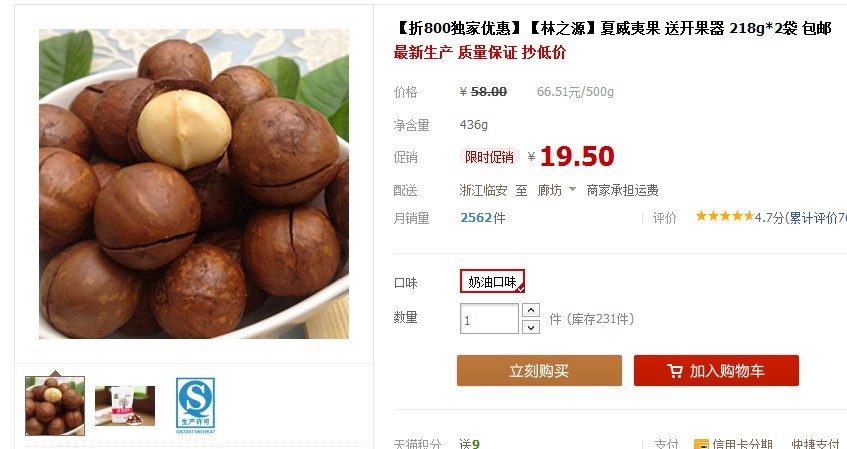Click the five-star rating icons
Viewport: 847px width, 449px height.
coord(724,217)
